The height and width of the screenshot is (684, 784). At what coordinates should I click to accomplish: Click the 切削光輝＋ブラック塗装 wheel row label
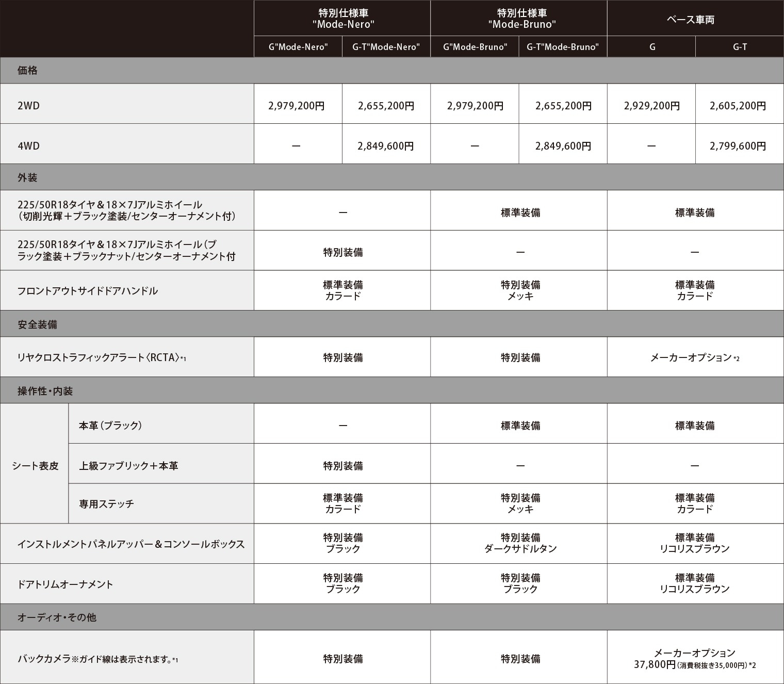coord(127,210)
